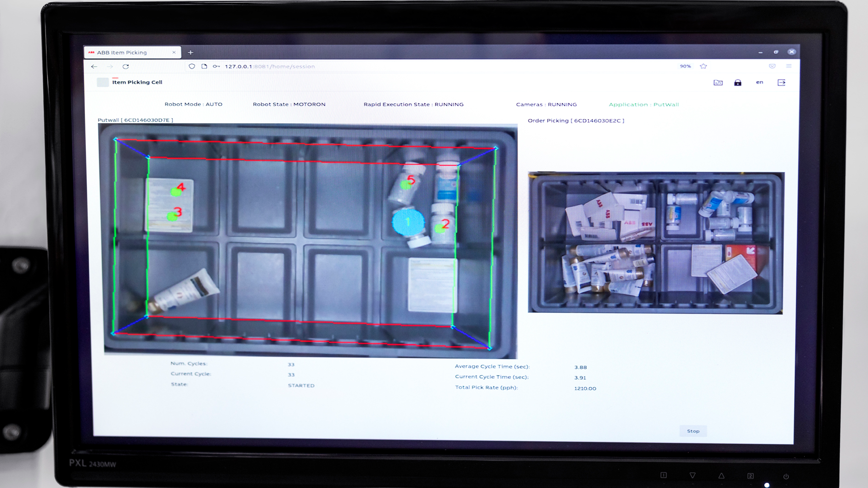Click the Pocket save icon near the menu
The width and height of the screenshot is (868, 488).
click(x=772, y=66)
